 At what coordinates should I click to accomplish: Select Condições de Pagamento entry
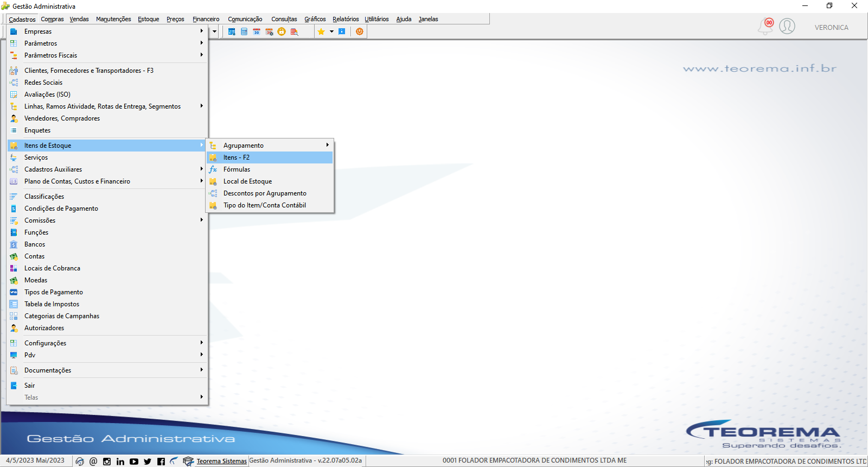tap(107, 209)
